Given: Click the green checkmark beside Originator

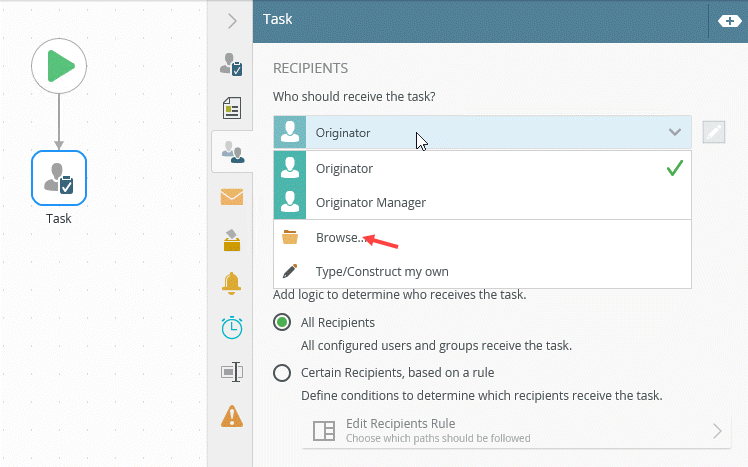Looking at the screenshot, I should pyautogui.click(x=675, y=168).
